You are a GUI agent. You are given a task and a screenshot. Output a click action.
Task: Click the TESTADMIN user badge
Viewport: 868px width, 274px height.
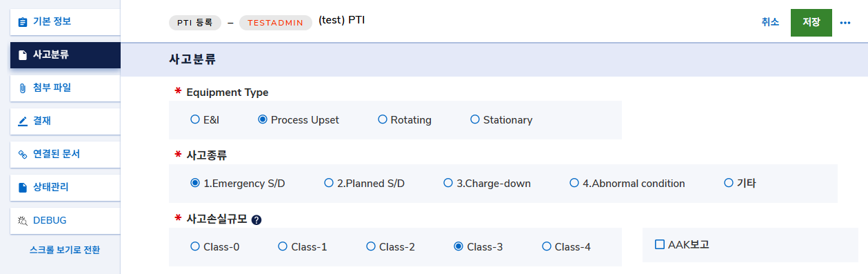click(276, 22)
